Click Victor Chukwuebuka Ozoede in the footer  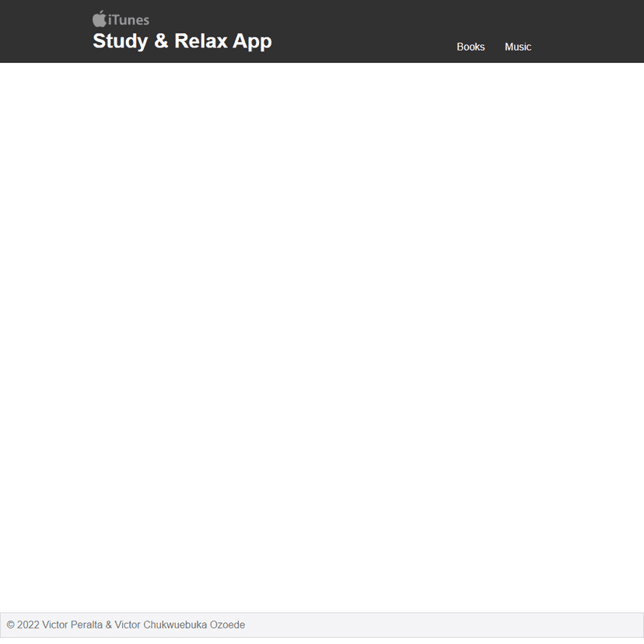(x=180, y=625)
